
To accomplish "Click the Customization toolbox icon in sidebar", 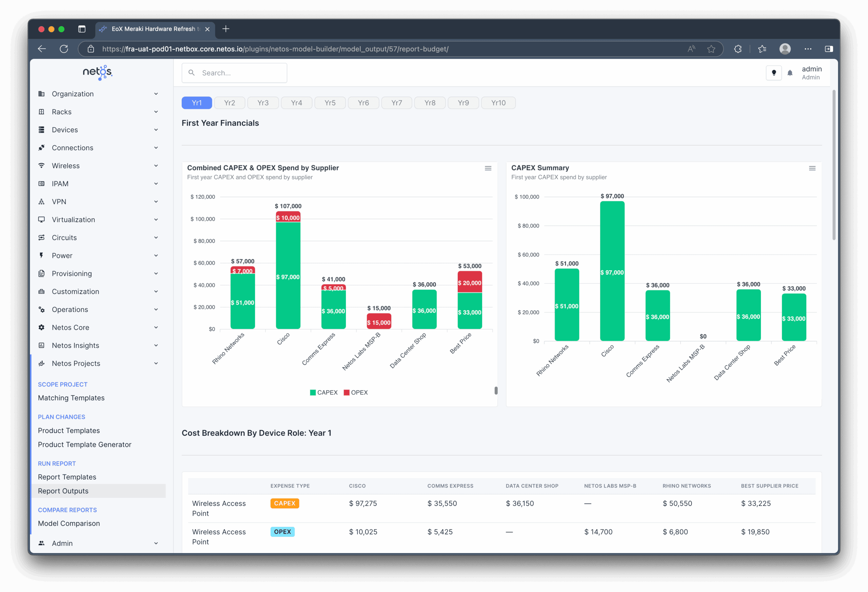I will (x=41, y=291).
